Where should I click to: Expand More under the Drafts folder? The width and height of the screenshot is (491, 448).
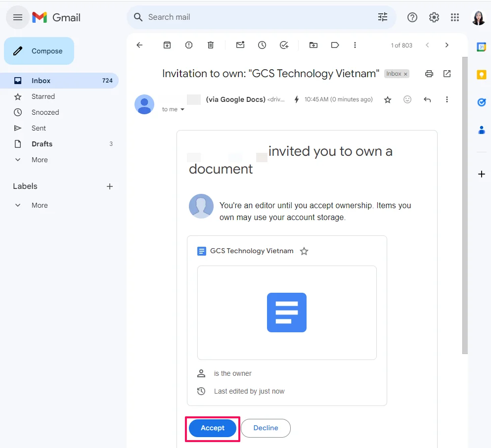40,160
